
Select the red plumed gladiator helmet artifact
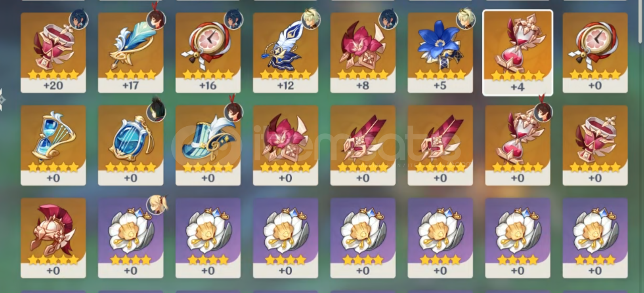[53, 238]
